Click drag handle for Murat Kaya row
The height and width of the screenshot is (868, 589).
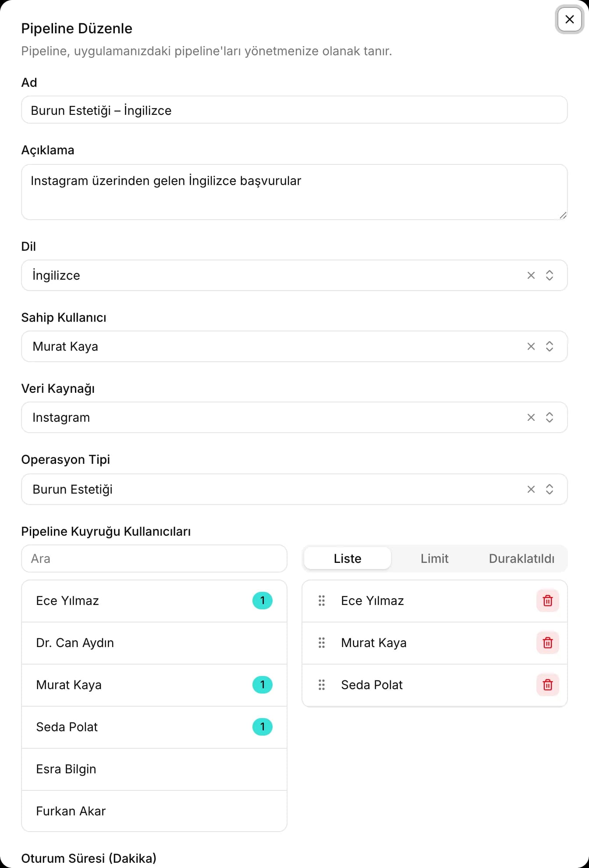point(322,643)
